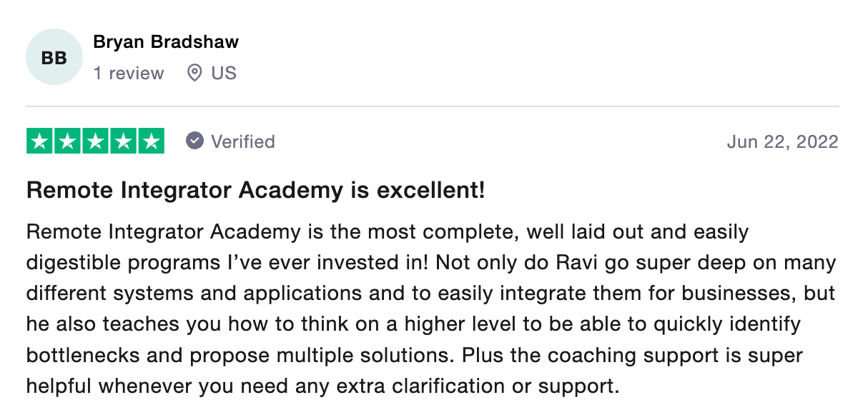The height and width of the screenshot is (420, 868).
Task: Click the BB reviewer avatar circle
Action: (54, 57)
